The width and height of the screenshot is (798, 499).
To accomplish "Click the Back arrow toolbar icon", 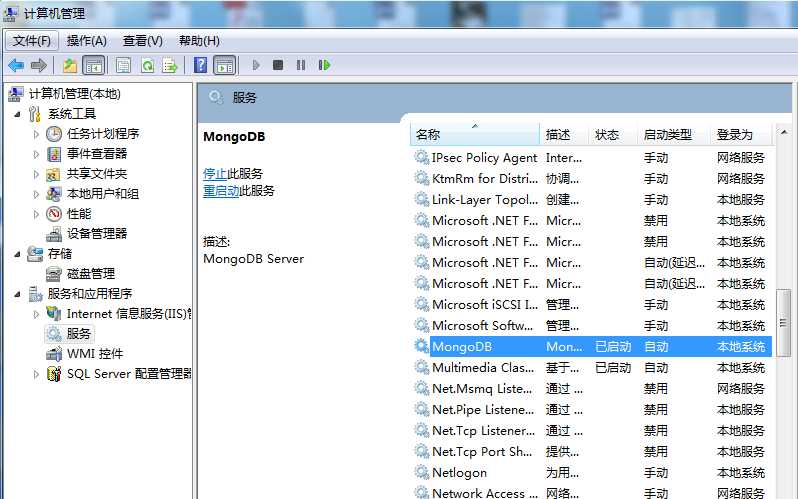I will [x=16, y=65].
